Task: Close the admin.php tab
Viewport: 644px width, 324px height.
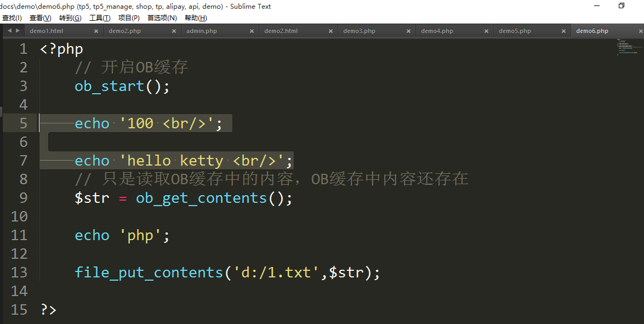Action: coord(252,31)
